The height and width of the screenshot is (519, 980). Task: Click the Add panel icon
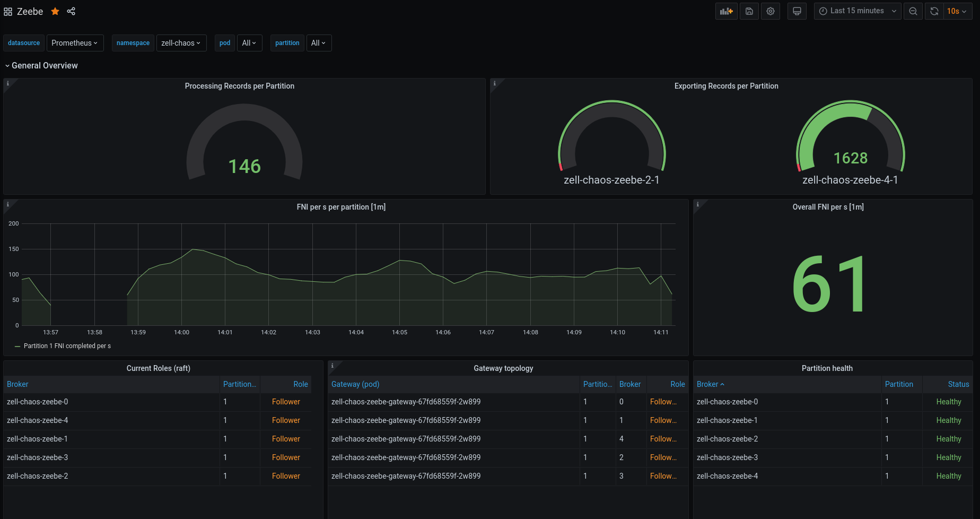[726, 11]
